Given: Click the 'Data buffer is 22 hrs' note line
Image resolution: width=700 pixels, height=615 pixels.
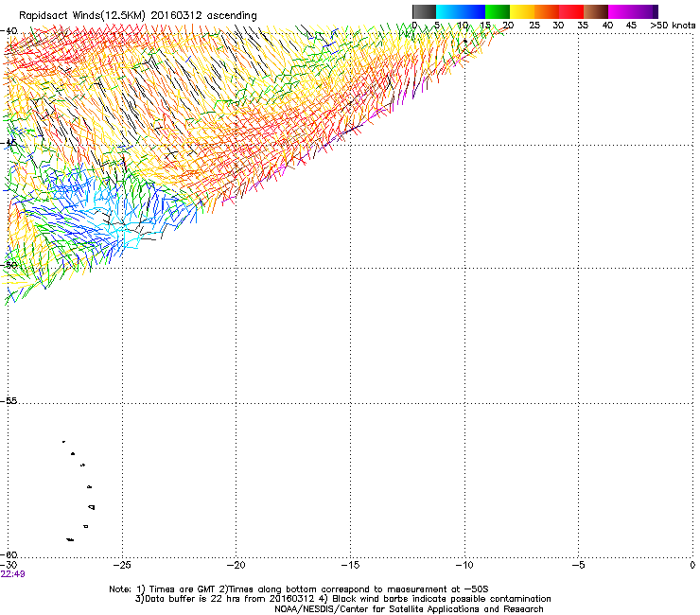Looking at the screenshot, I should click(x=342, y=599).
